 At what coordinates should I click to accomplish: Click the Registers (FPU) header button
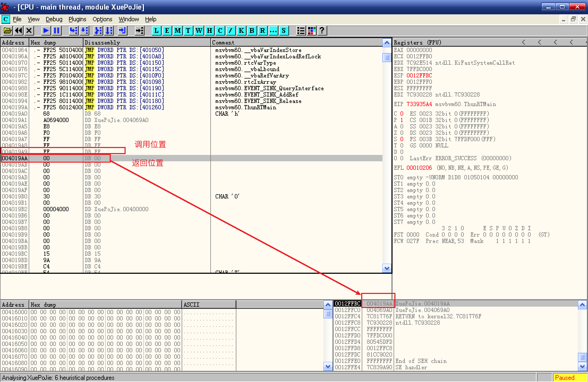(417, 42)
